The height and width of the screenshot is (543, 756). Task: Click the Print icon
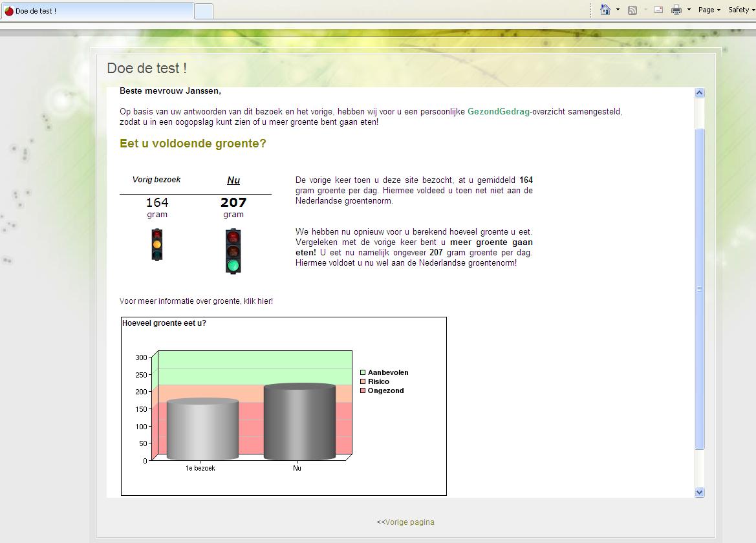[676, 10]
